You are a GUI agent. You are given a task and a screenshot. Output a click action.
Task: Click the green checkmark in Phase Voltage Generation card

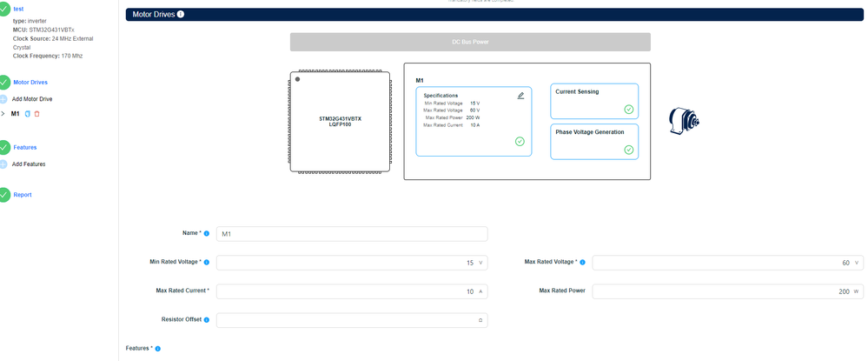pyautogui.click(x=629, y=150)
